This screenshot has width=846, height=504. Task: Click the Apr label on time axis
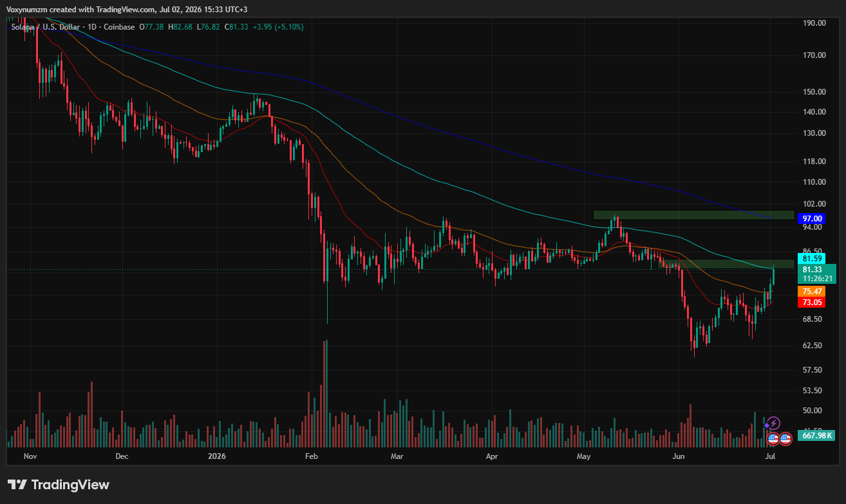pos(492,456)
